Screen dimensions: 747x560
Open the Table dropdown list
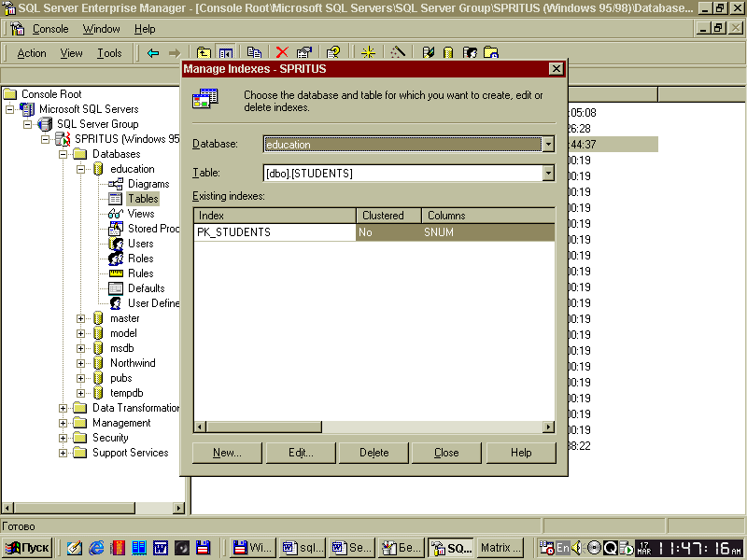pyautogui.click(x=548, y=173)
